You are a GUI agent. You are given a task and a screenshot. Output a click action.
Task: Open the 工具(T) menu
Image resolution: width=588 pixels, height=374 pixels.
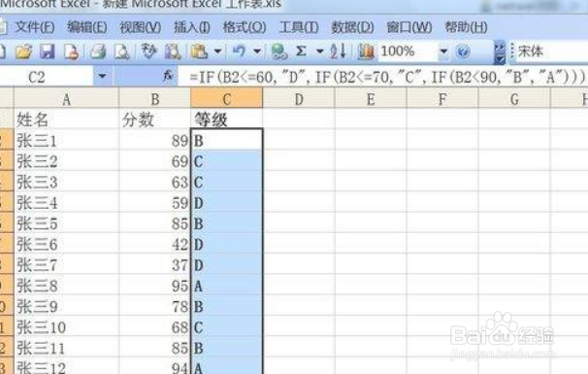[x=299, y=27]
